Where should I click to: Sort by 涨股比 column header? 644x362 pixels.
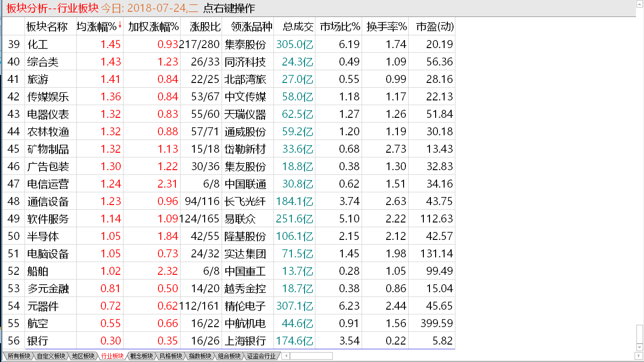(205, 27)
